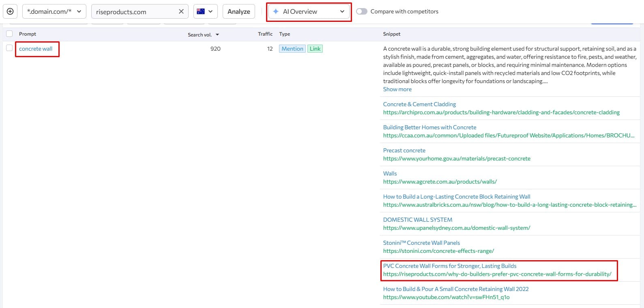Screen dimensions: 644x308
Task: Expand the *.domain.com/* scope dropdown
Action: point(54,11)
